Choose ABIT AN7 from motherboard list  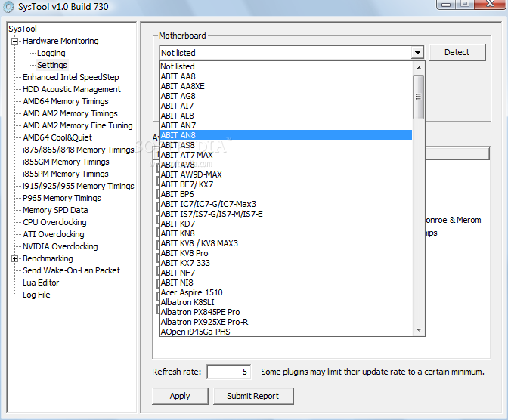286,125
